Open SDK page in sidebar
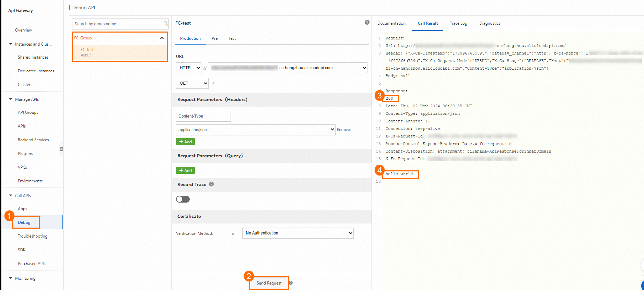 tap(22, 250)
